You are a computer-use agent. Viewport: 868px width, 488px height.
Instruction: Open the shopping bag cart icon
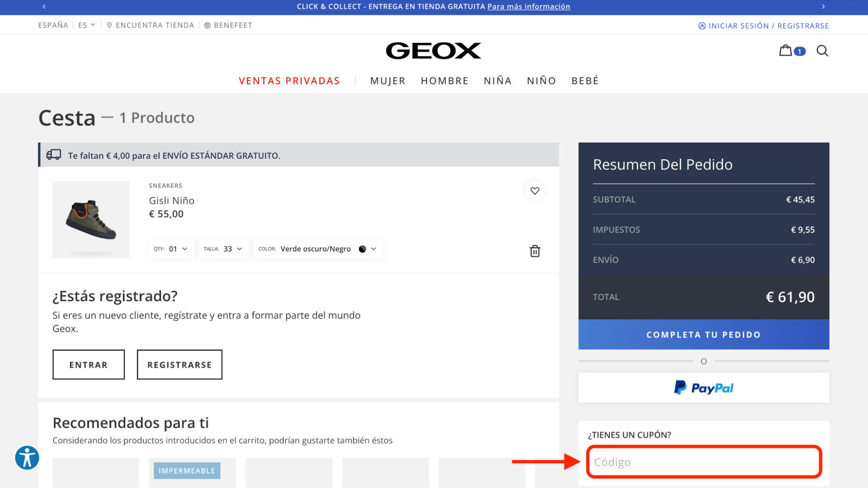tap(785, 51)
